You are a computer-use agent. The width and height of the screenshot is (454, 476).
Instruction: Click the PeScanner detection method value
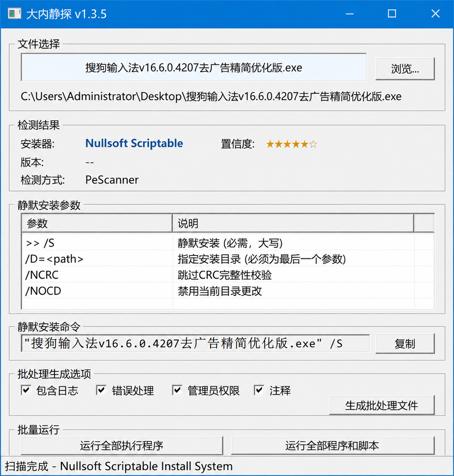(112, 180)
